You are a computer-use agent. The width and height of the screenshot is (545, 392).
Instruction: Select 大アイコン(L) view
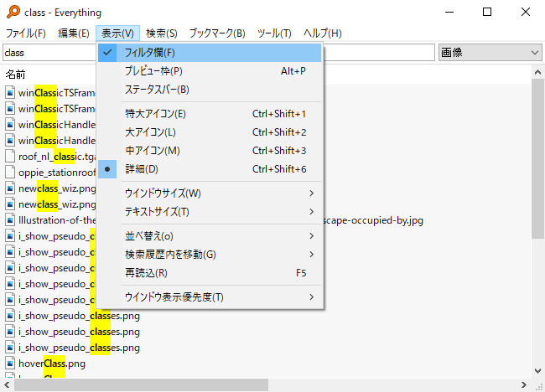click(210, 132)
